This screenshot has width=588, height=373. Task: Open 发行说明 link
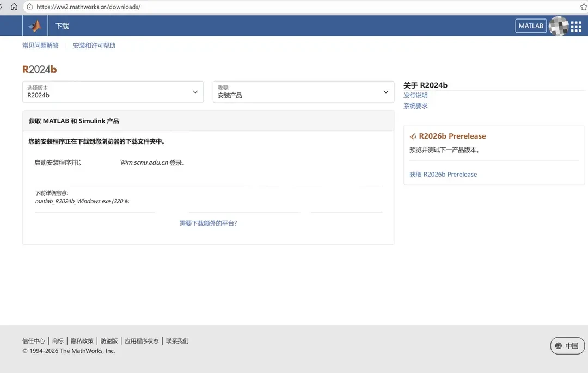click(415, 96)
